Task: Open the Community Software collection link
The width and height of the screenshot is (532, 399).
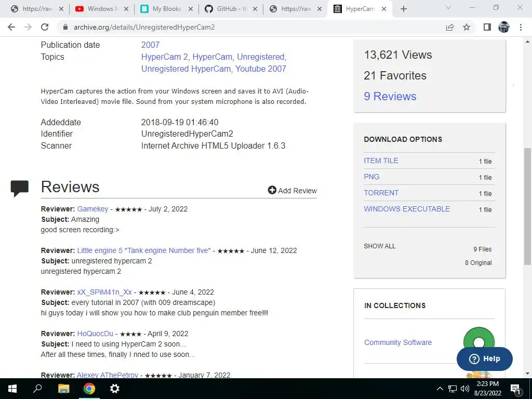Action: (x=397, y=342)
